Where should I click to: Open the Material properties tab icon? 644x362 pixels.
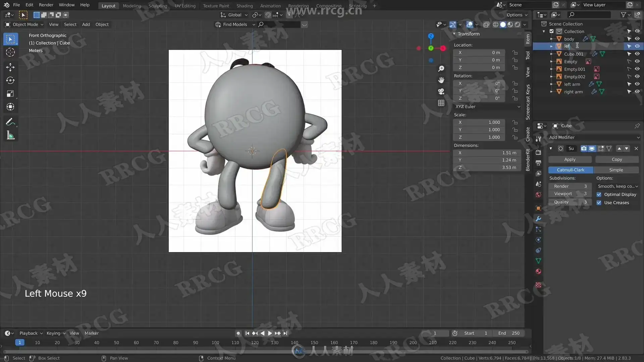pos(538,271)
